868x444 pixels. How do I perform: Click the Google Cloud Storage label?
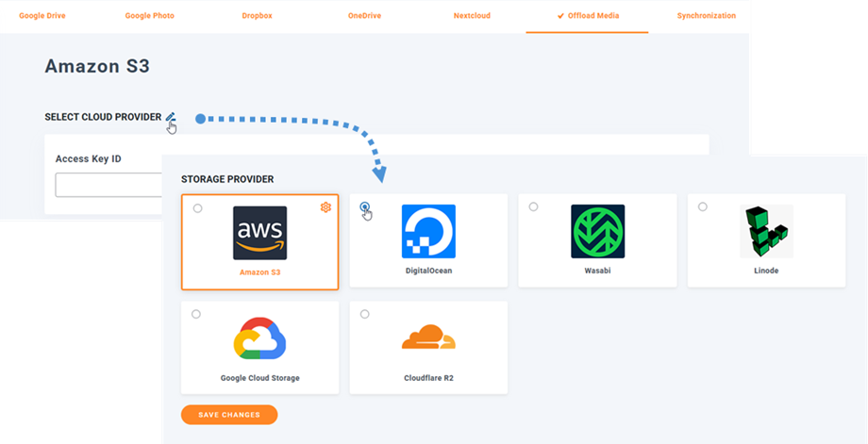coord(259,378)
